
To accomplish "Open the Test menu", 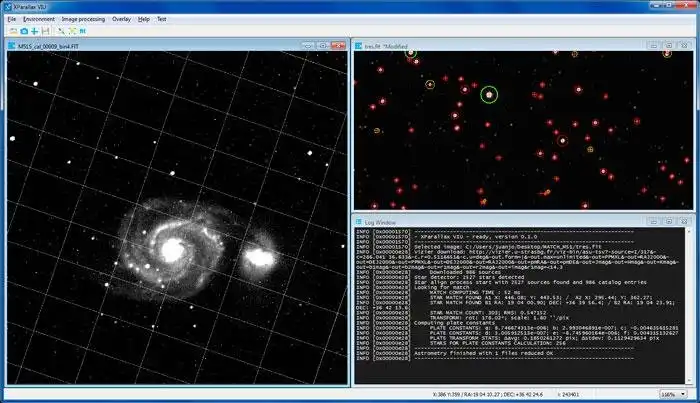I will 162,19.
